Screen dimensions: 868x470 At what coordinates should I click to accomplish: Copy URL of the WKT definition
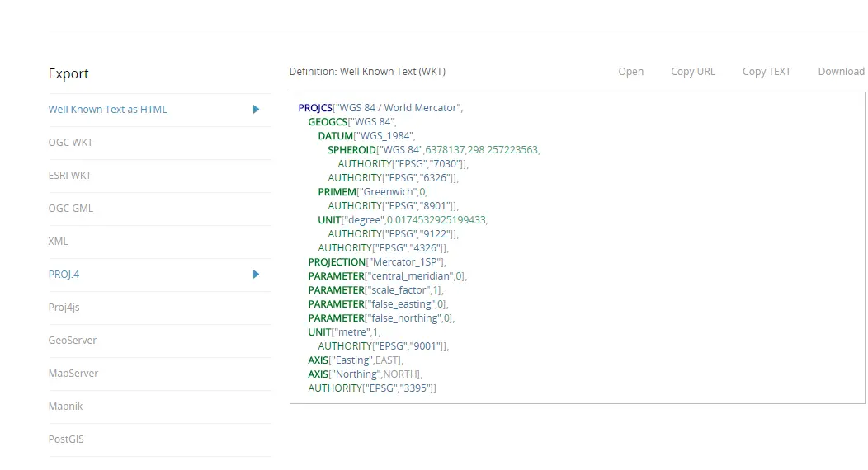point(693,72)
